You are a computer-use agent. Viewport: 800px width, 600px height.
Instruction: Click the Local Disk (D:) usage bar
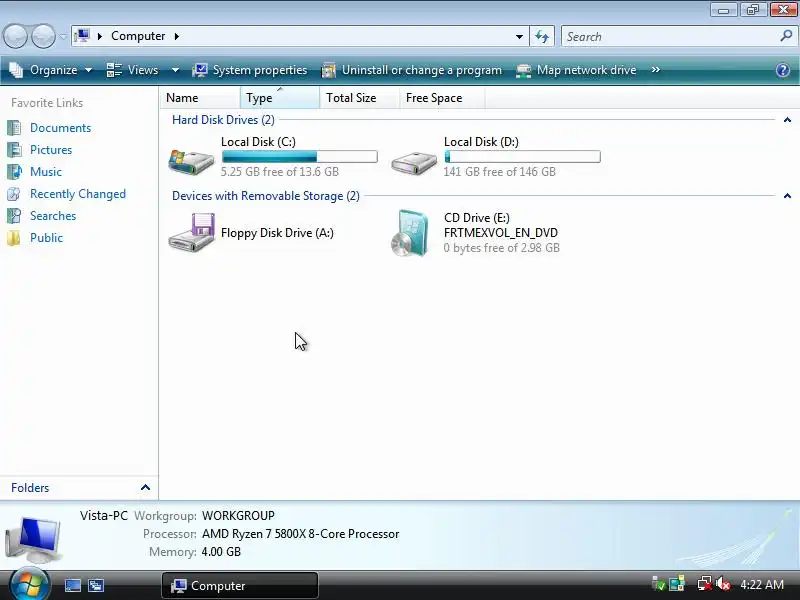(x=522, y=157)
